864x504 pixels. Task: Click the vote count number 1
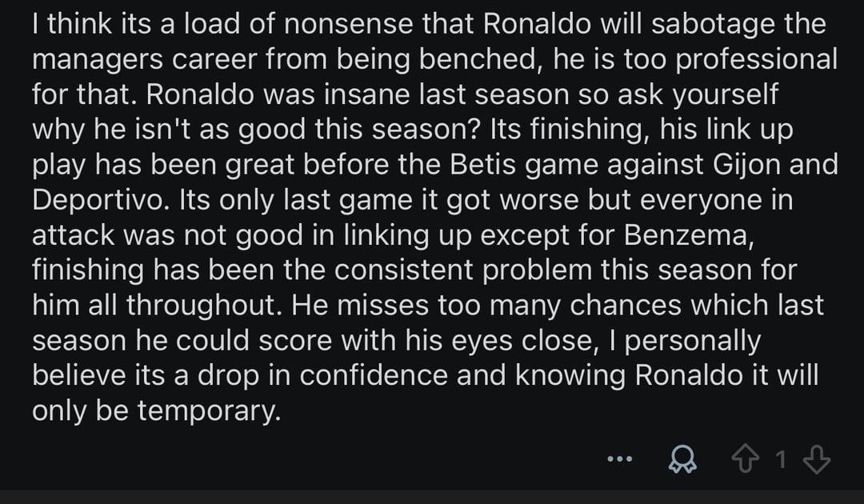781,460
